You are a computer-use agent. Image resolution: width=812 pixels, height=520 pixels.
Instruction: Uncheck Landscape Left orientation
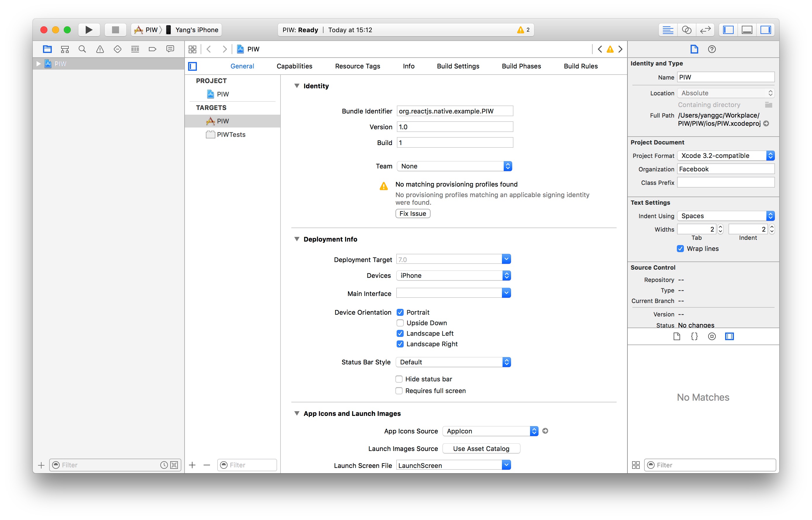coord(400,333)
